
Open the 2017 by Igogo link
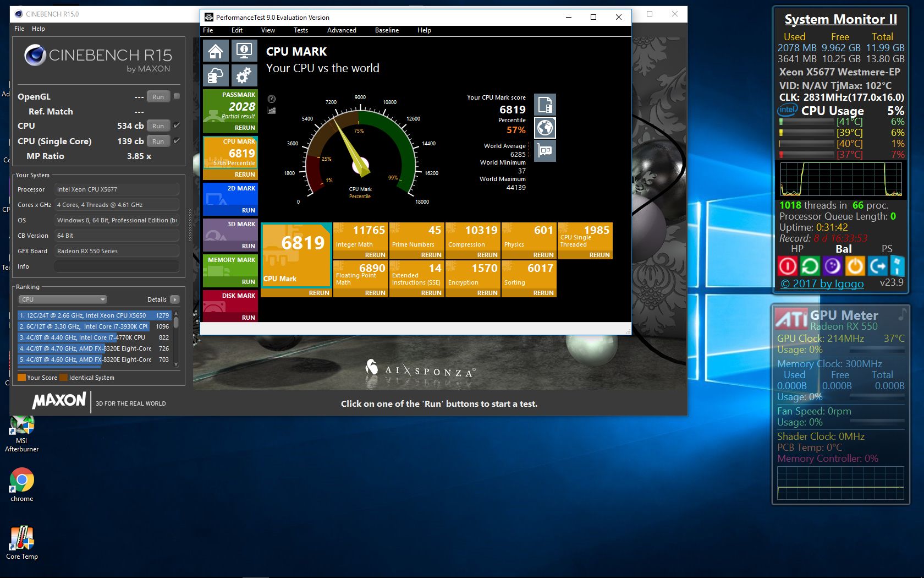point(822,283)
